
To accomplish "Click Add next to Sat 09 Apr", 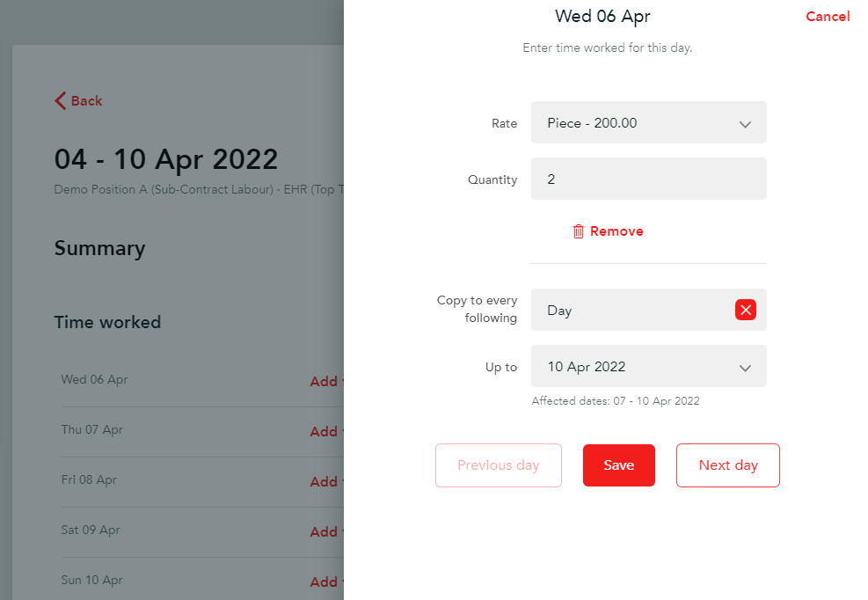I will [324, 531].
